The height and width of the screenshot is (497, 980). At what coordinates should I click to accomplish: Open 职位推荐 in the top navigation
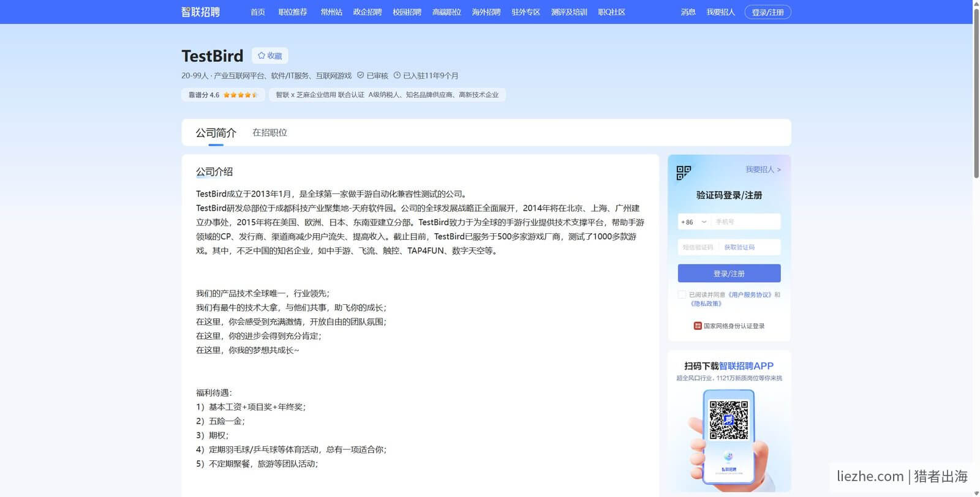tap(293, 12)
